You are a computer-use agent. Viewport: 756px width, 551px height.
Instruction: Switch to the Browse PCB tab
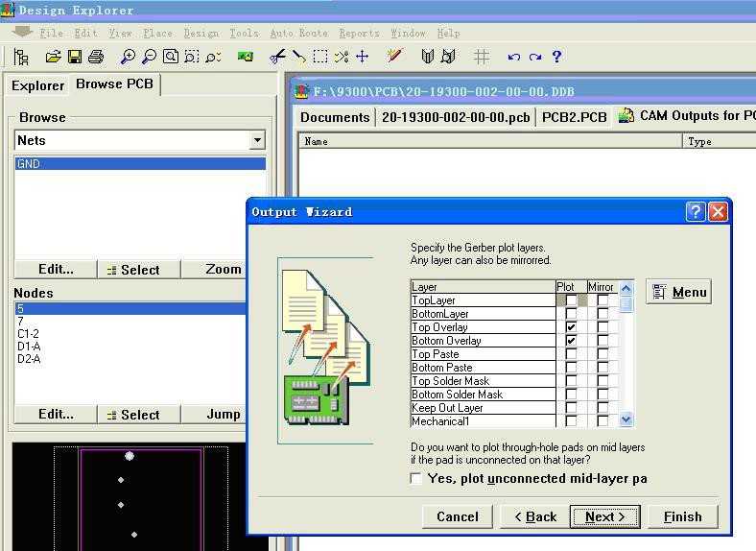pos(115,84)
